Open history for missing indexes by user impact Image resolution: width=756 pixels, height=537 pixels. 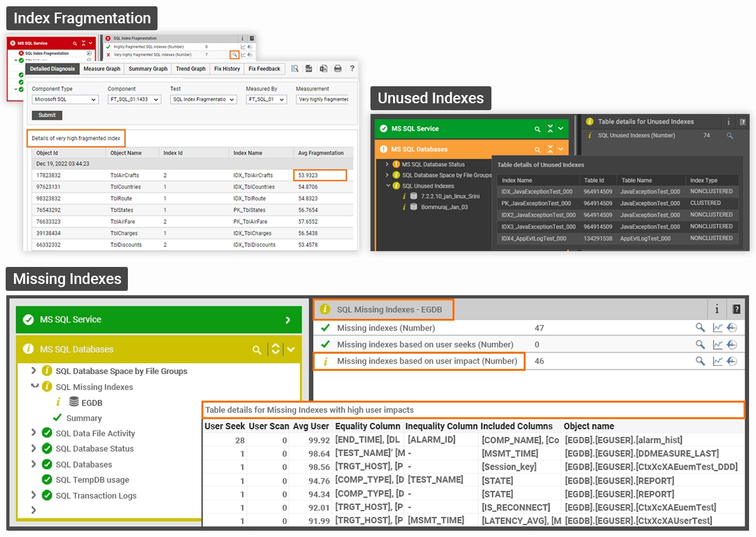click(x=731, y=361)
